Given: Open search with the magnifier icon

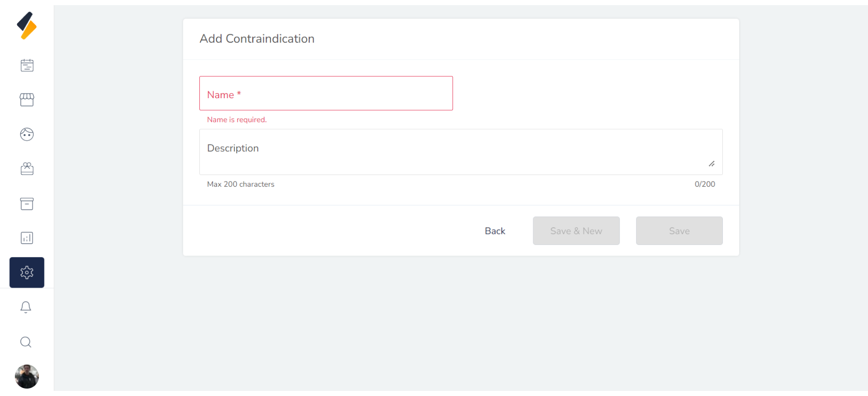Looking at the screenshot, I should point(26,342).
